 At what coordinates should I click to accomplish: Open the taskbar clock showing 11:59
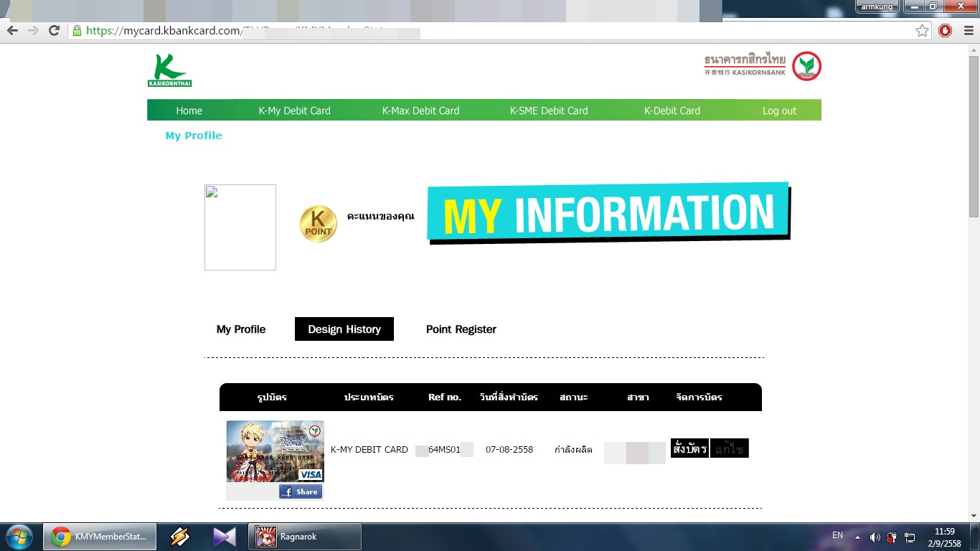(x=945, y=537)
